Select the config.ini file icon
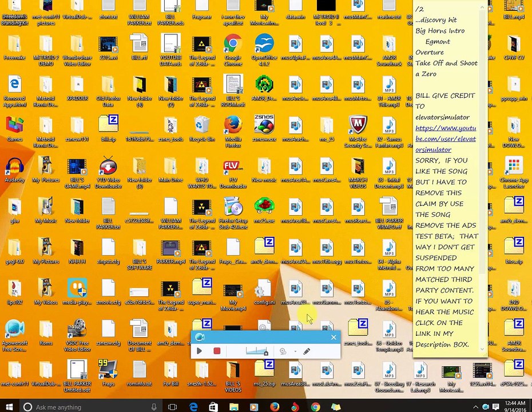532x412 pixels. click(264, 291)
